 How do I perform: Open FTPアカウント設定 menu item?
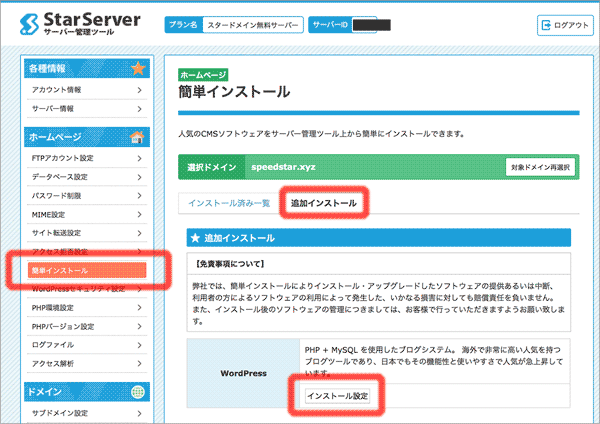[x=87, y=158]
